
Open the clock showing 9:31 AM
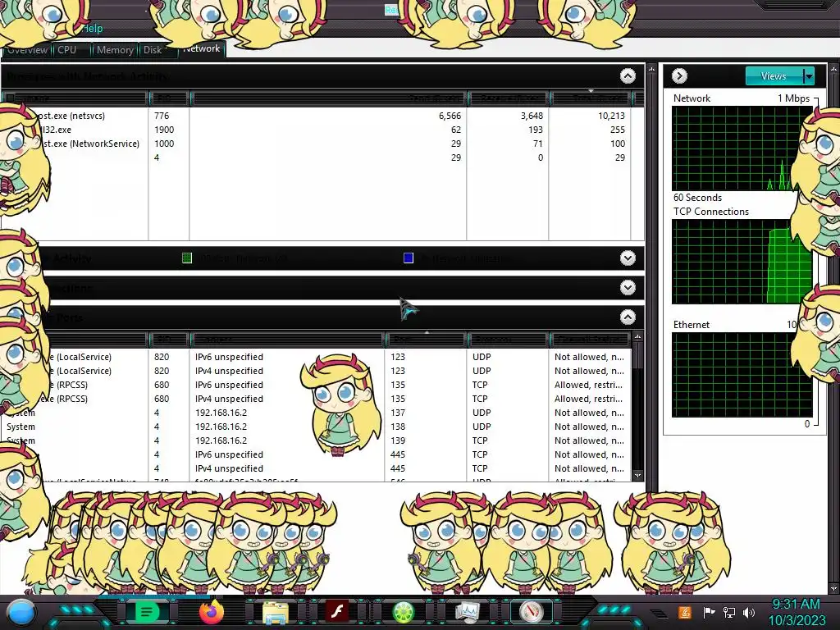796,612
